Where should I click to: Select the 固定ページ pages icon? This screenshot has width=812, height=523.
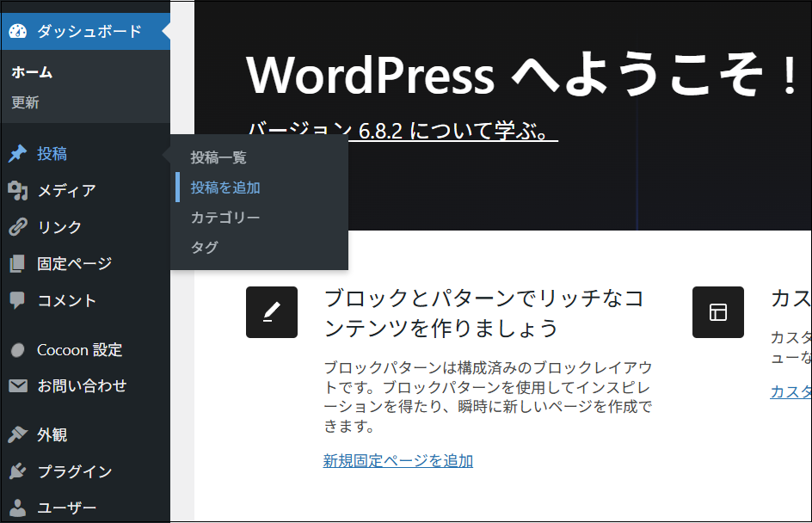pyautogui.click(x=15, y=263)
